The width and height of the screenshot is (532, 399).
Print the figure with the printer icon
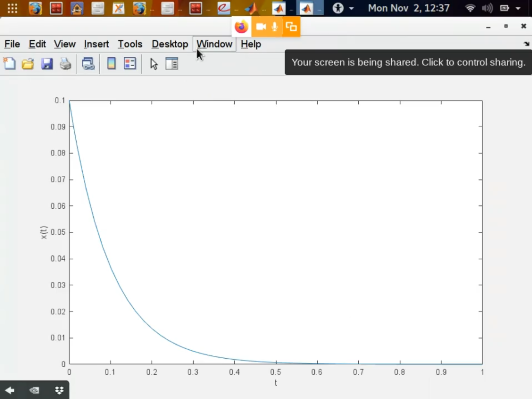click(x=66, y=64)
